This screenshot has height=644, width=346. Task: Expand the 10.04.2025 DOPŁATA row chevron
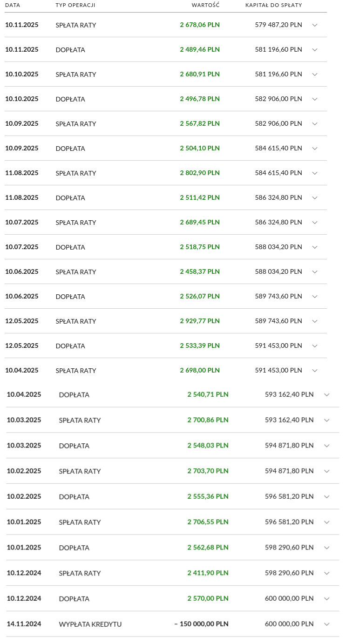(326, 395)
